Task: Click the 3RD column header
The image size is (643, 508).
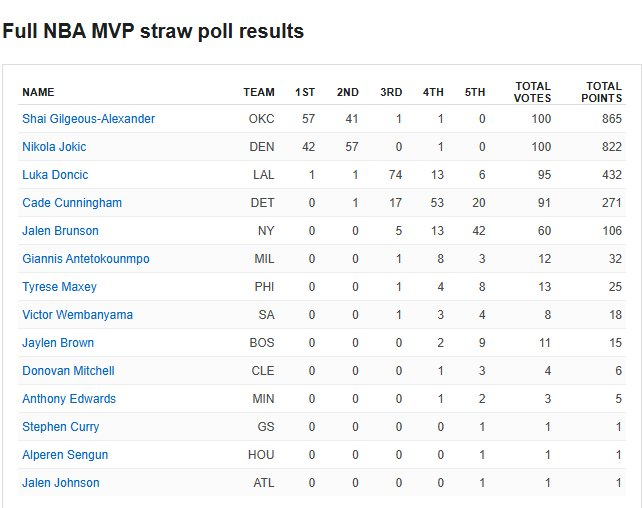Action: coord(391,92)
